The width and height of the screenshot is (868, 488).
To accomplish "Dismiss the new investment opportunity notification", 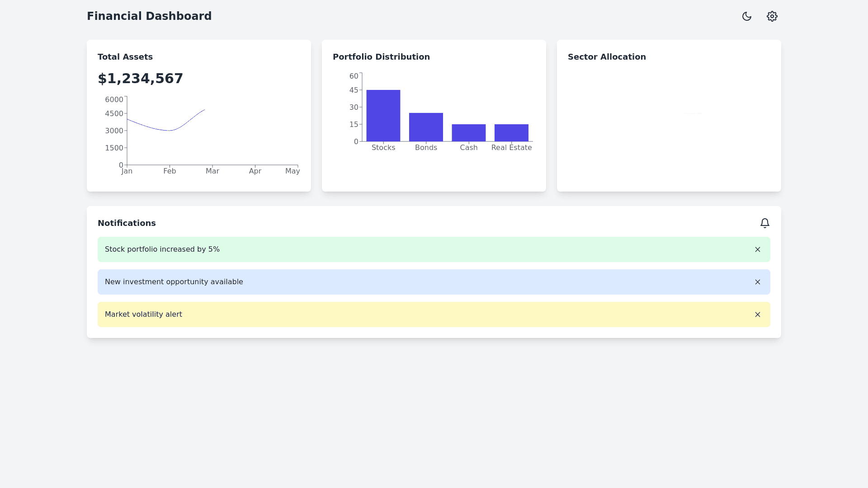I will 757,282.
